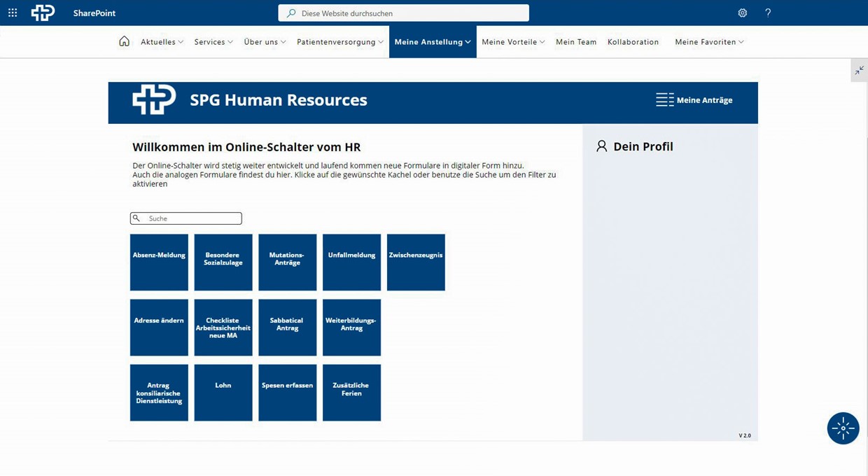The height and width of the screenshot is (476, 868).
Task: Go to the home page icon
Action: pyautogui.click(x=124, y=41)
